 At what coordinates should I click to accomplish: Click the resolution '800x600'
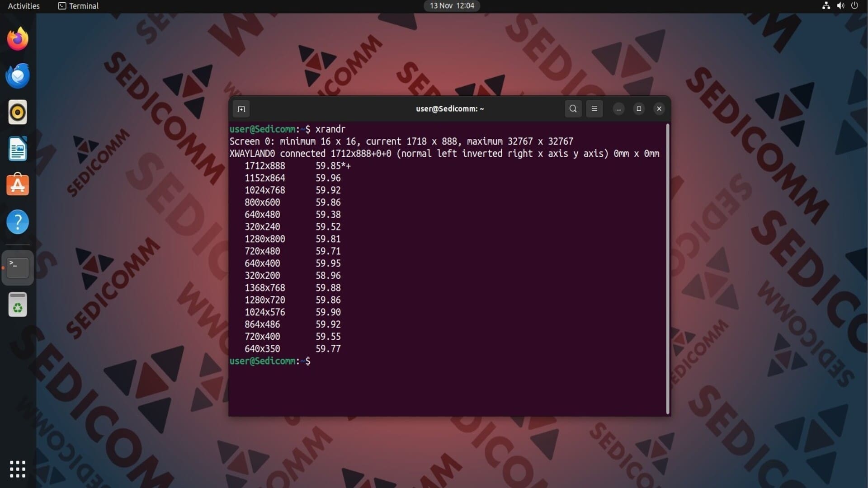point(262,202)
